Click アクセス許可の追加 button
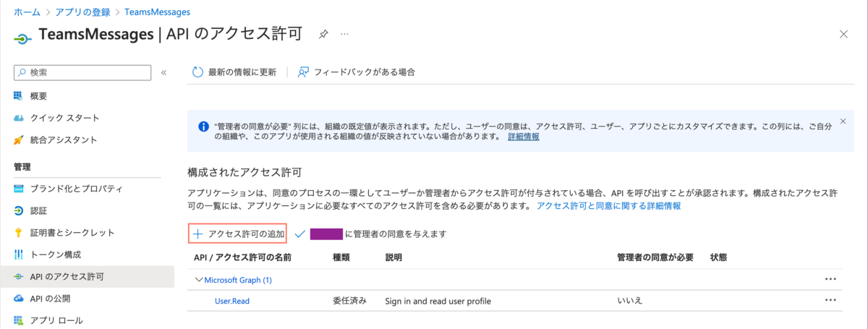 238,234
